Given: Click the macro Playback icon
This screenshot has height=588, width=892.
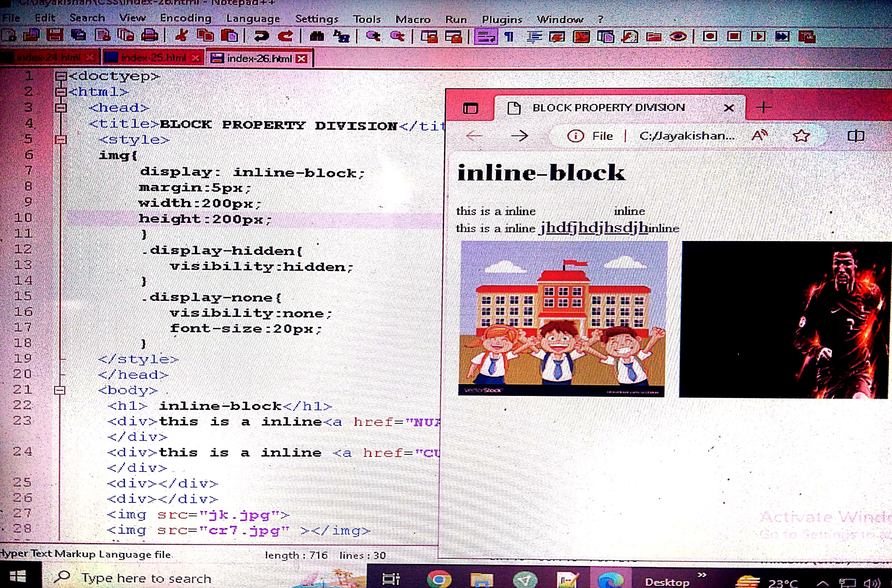Looking at the screenshot, I should coord(759,36).
